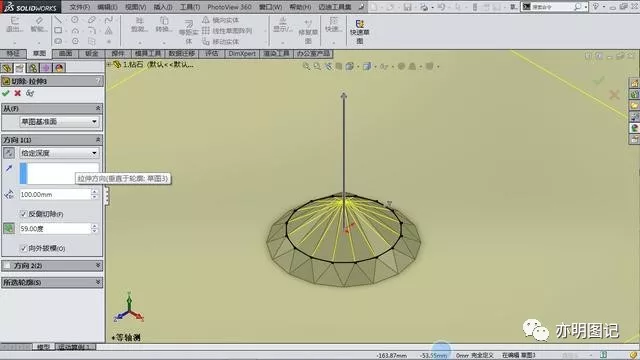Open File Explorer folder task pane tab
The height and width of the screenshot is (360, 640).
click(634, 106)
